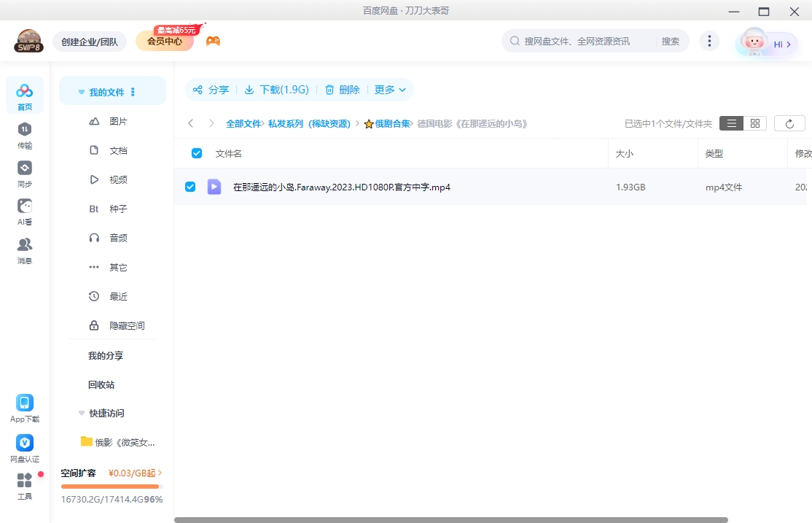812x523 pixels.
Task: Click the search box for网盘文件
Action: (576, 41)
